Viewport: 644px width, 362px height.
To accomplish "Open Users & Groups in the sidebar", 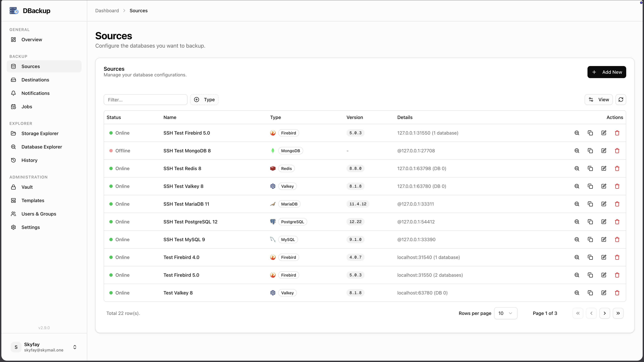I will (44, 214).
